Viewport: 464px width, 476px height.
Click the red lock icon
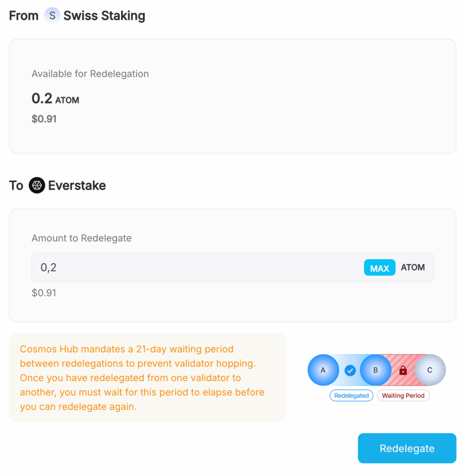tap(403, 370)
